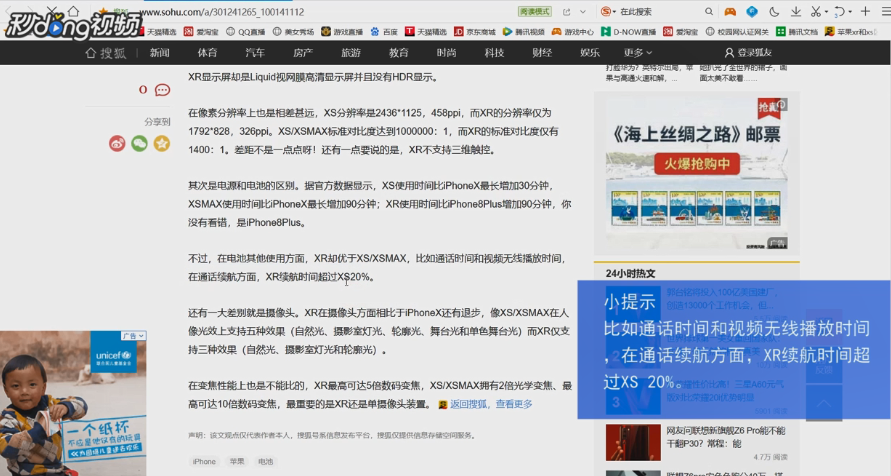Image resolution: width=891 pixels, height=476 pixels.
Task: Open the game controller toolbar icon
Action: click(730, 11)
